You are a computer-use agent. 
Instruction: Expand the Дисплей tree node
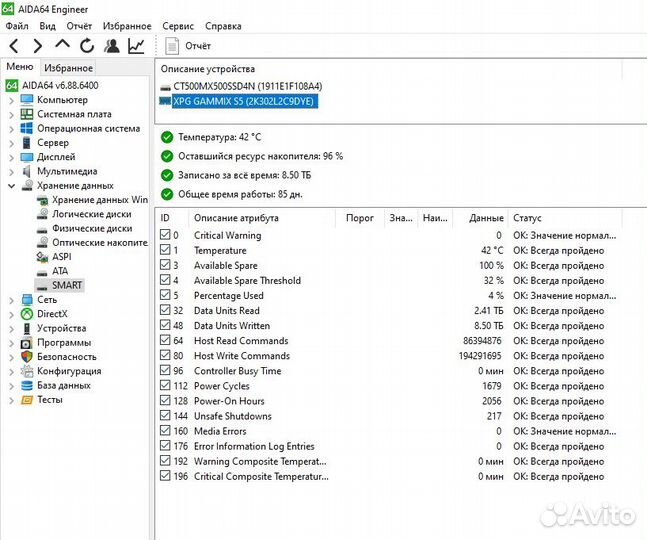pyautogui.click(x=12, y=158)
